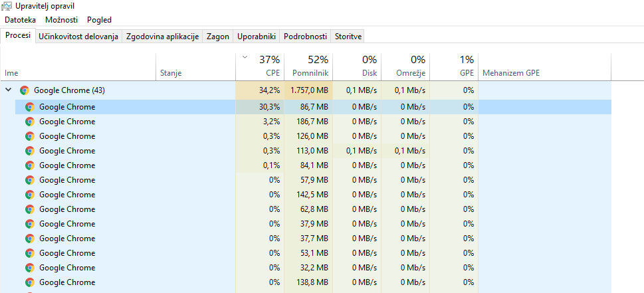The width and height of the screenshot is (644, 293).
Task: Open the Storitve tab
Action: coord(348,37)
